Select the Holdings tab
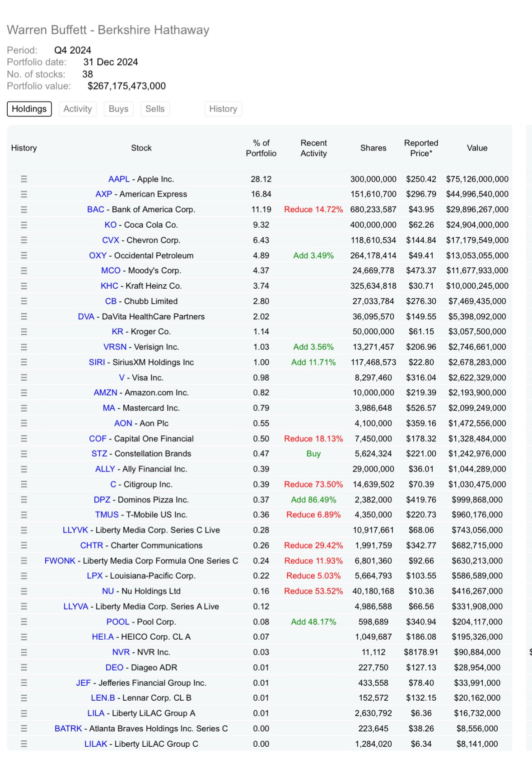 tap(29, 109)
